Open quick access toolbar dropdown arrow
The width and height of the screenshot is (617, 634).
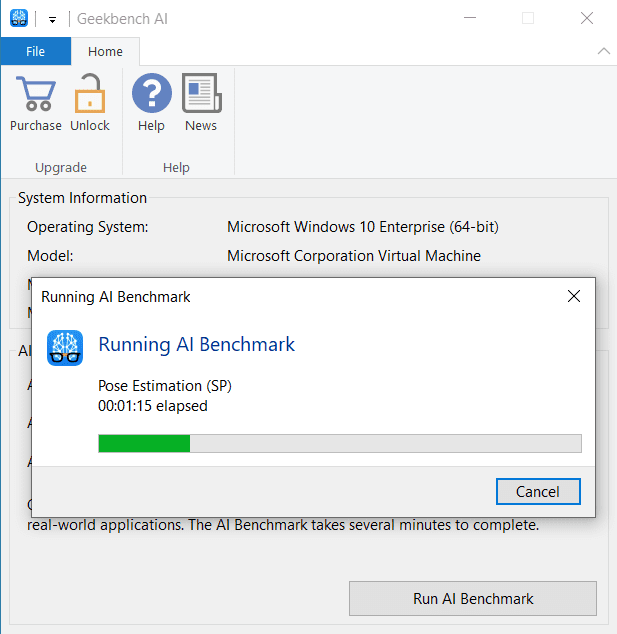click(53, 20)
